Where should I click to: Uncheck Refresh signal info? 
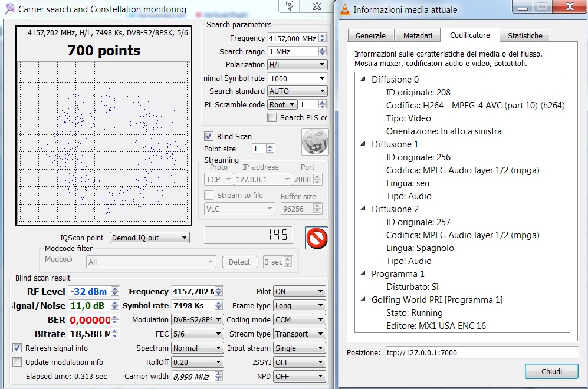point(17,348)
